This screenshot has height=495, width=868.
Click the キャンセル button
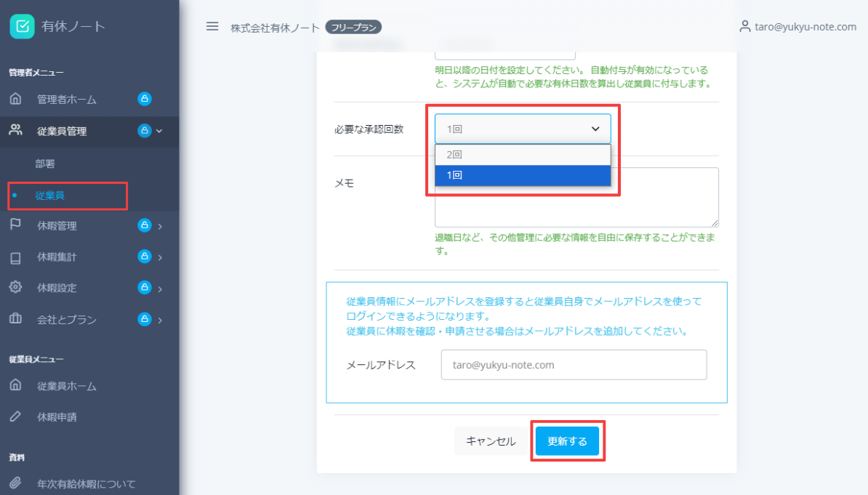click(x=490, y=440)
